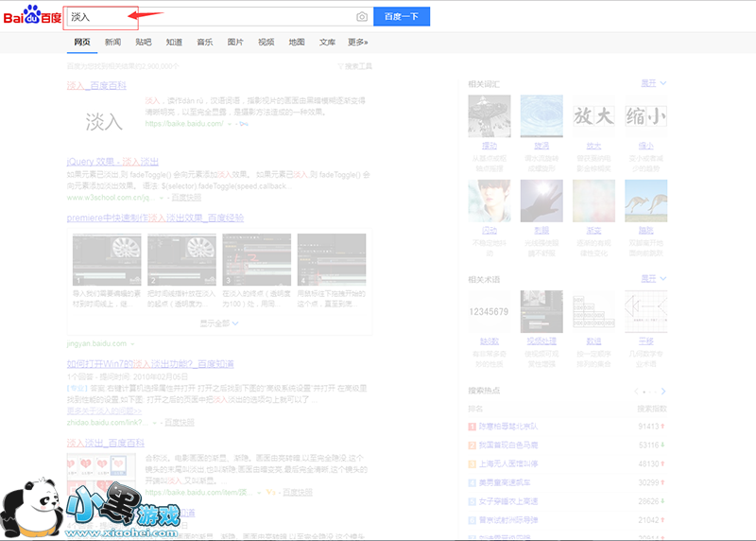Switch to the 图片 tab

(235, 42)
